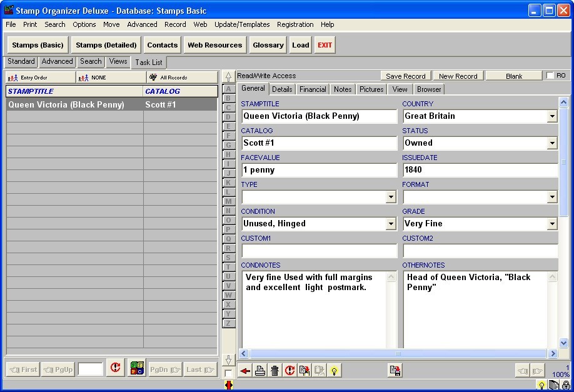Click the grayed document icon before toolbar lightbulb

tap(320, 371)
